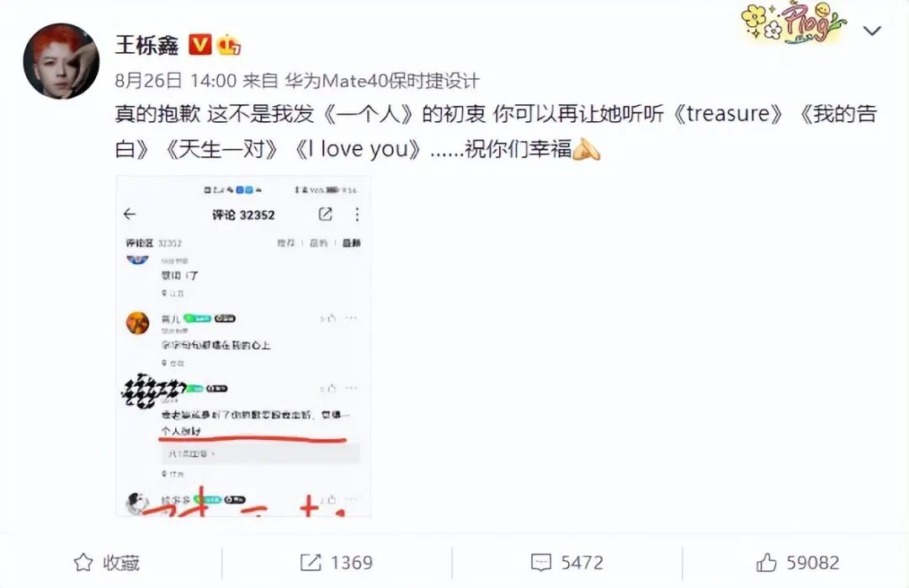Expand the post options chevron menu
The width and height of the screenshot is (909, 588).
click(x=872, y=30)
